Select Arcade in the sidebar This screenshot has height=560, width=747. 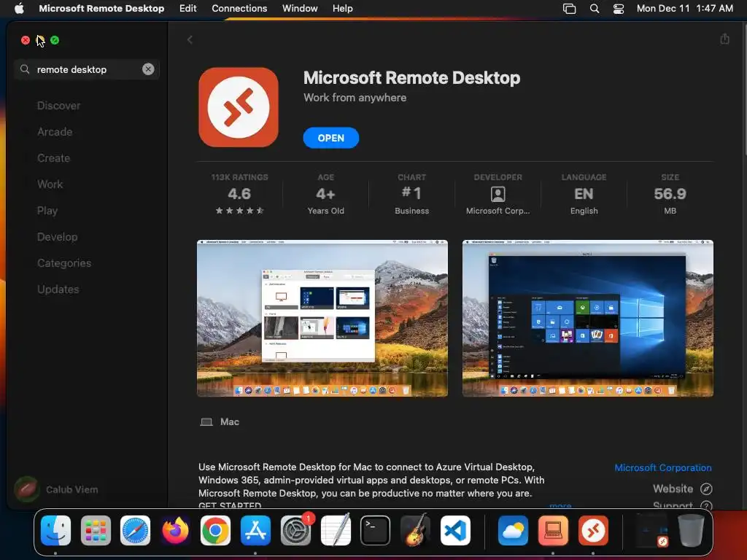click(55, 131)
